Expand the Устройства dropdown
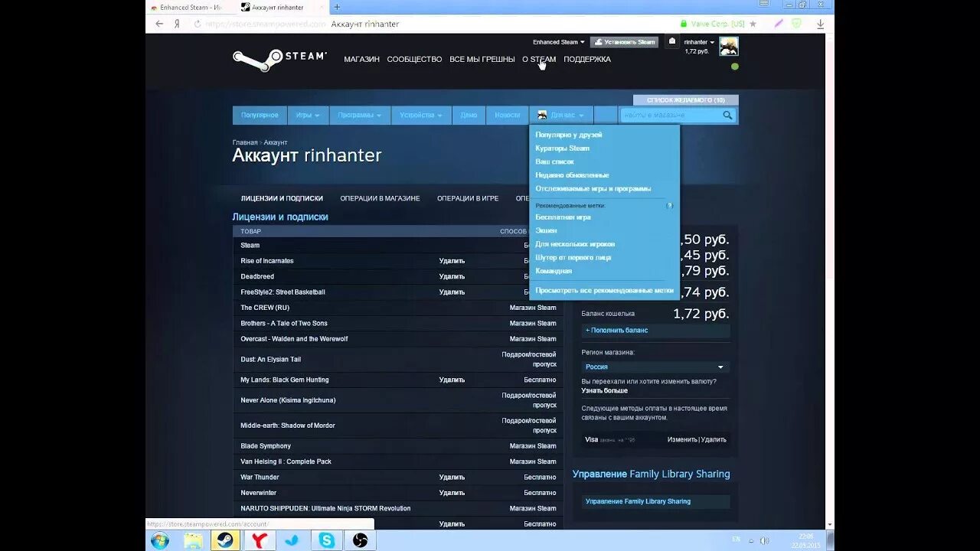 coord(420,116)
